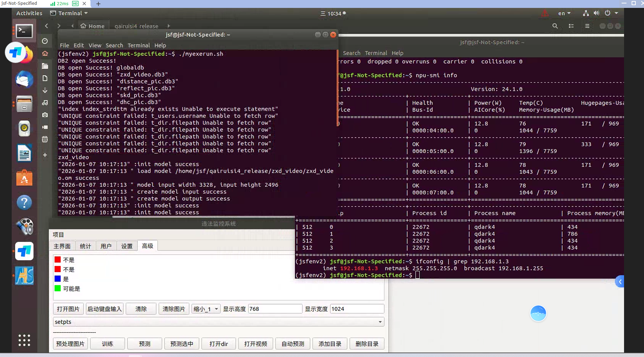Click the blue swatch beside 是

tap(57, 279)
